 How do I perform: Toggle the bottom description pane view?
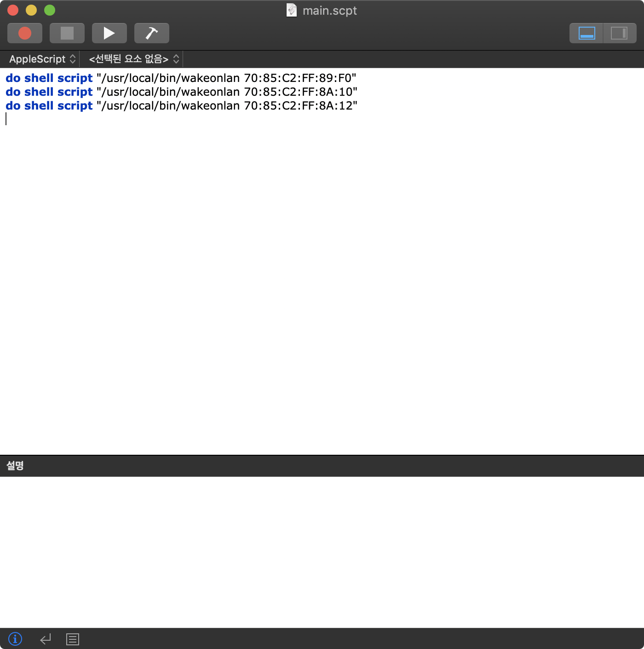click(586, 33)
